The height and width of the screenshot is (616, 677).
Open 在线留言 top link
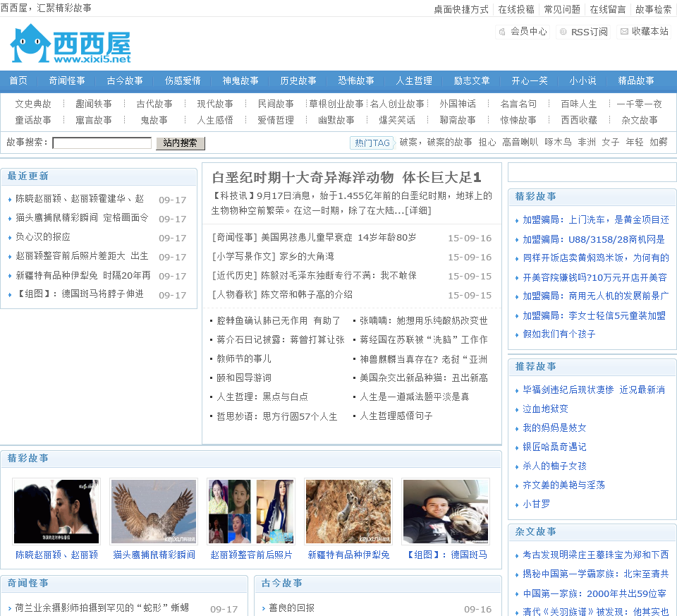[607, 9]
